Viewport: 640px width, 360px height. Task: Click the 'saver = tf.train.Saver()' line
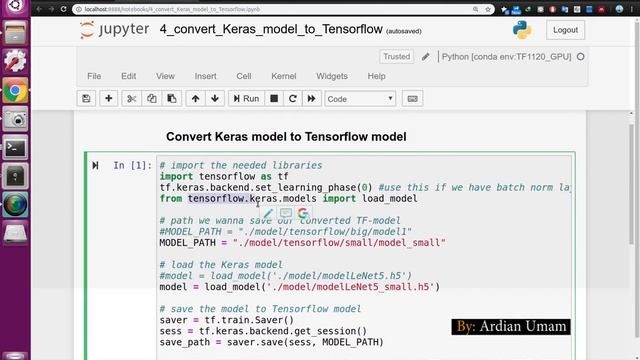pos(227,320)
